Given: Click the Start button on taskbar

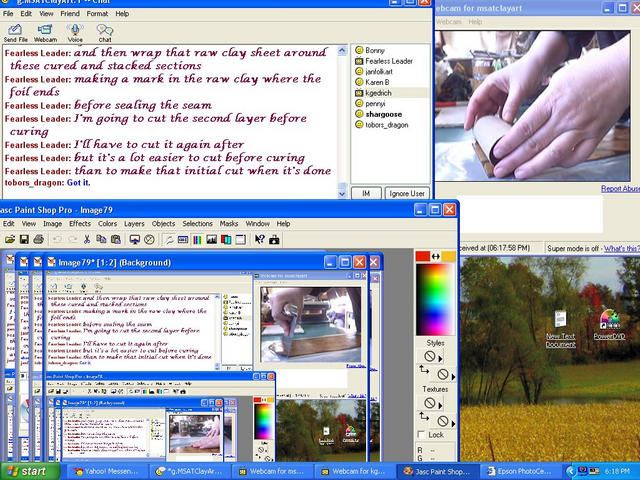Looking at the screenshot, I should click(x=30, y=471).
